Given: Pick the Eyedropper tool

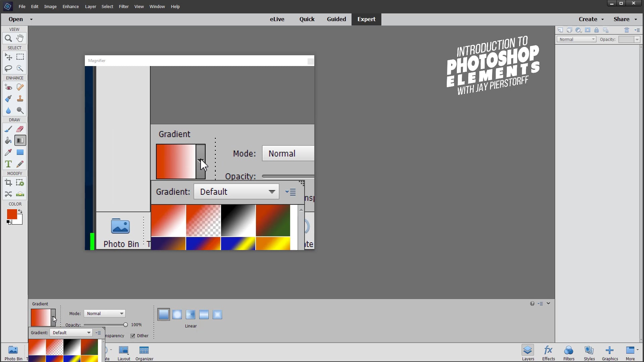Looking at the screenshot, I should point(8,152).
